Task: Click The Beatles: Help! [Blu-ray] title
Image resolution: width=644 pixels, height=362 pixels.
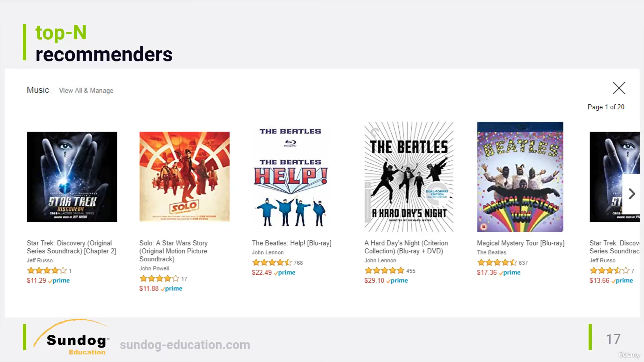Action: [291, 243]
